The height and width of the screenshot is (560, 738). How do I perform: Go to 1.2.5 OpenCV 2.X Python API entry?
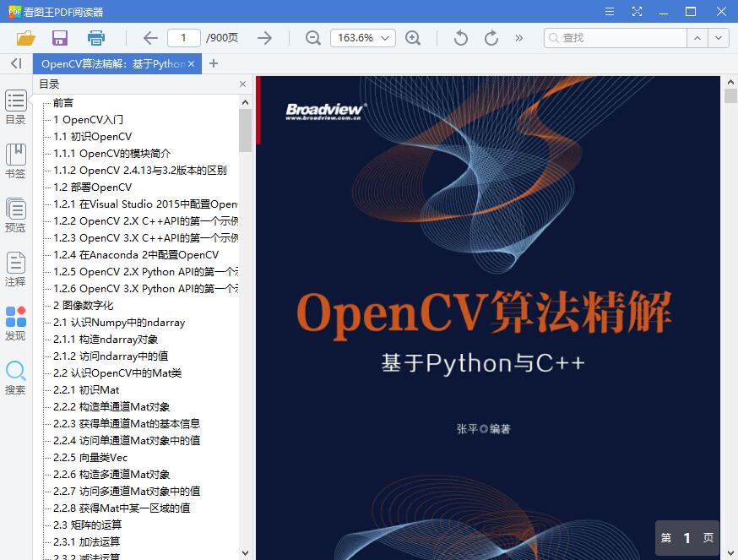tap(145, 272)
